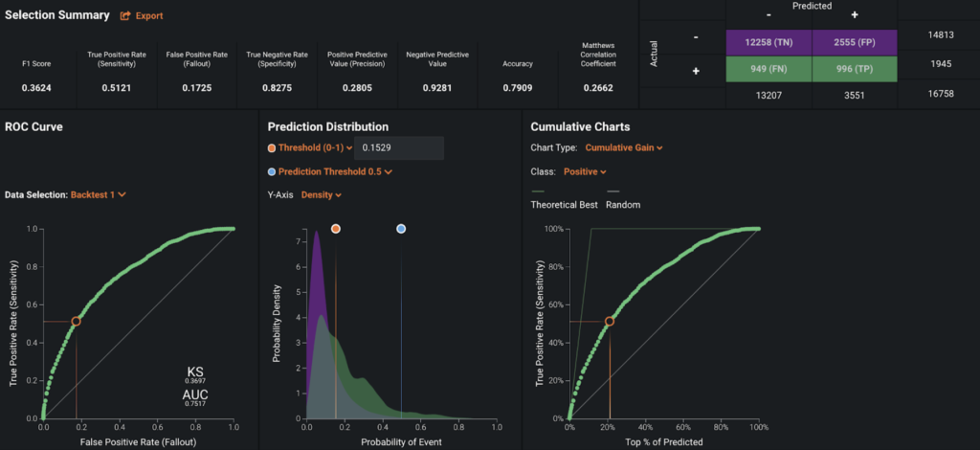Click the Random legend entry
The height and width of the screenshot is (450, 980).
tap(623, 205)
